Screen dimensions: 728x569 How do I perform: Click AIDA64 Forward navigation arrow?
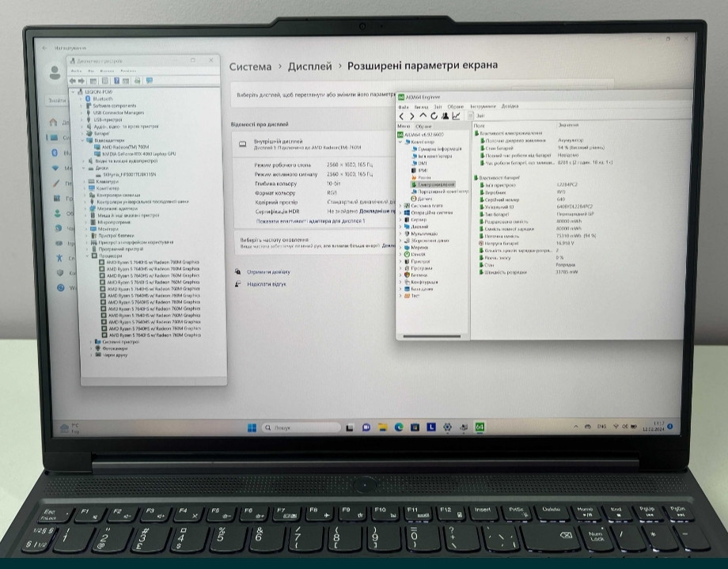(411, 116)
